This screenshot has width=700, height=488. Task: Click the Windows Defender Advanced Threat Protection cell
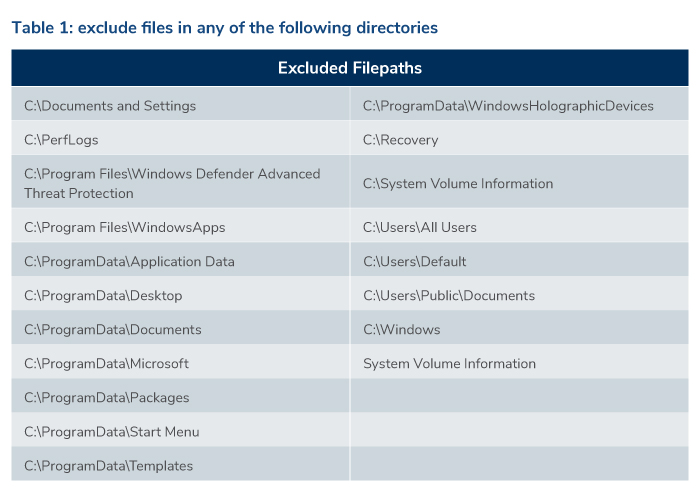(x=180, y=183)
